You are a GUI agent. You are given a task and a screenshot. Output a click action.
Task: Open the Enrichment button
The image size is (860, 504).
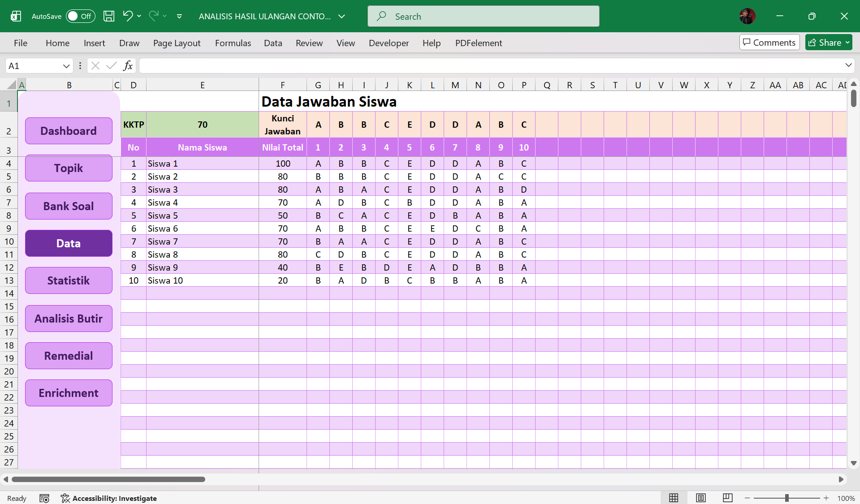coord(69,393)
